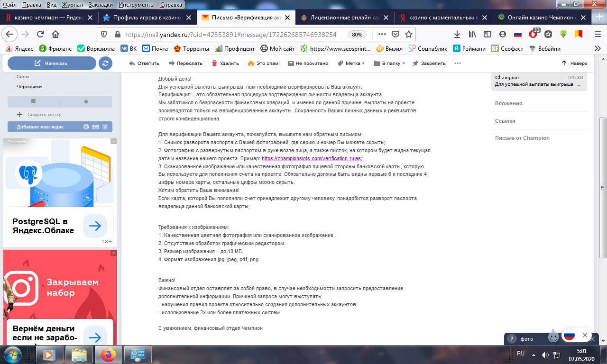Filter by unread dot icon

[86, 101]
